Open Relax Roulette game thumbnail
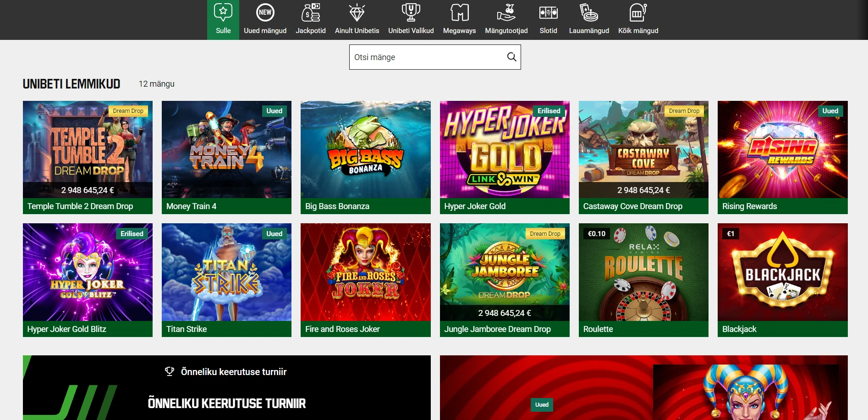 [643, 272]
